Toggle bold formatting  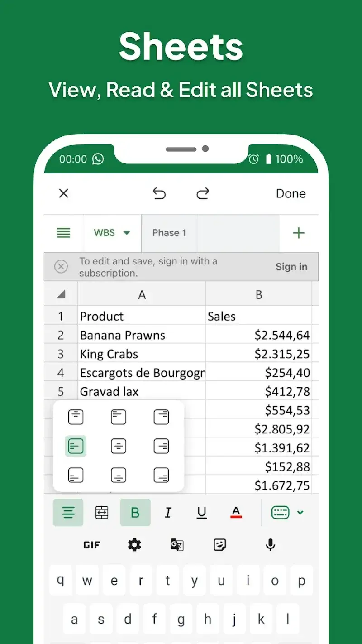coord(135,512)
